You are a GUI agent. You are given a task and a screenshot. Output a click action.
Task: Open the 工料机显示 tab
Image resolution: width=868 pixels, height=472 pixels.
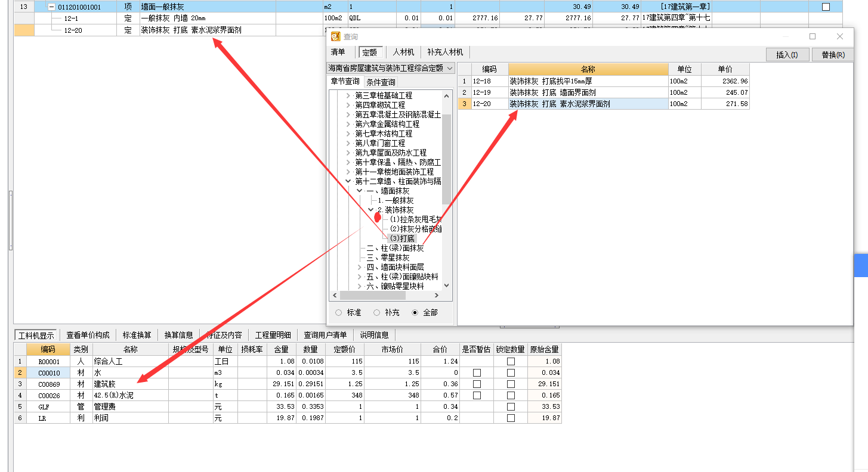coord(36,335)
